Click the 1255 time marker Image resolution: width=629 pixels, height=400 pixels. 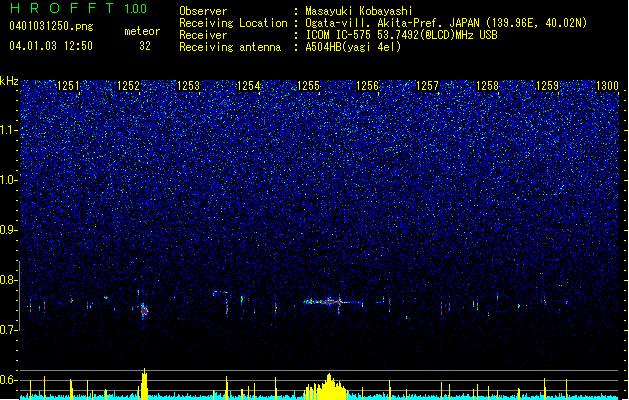(308, 86)
